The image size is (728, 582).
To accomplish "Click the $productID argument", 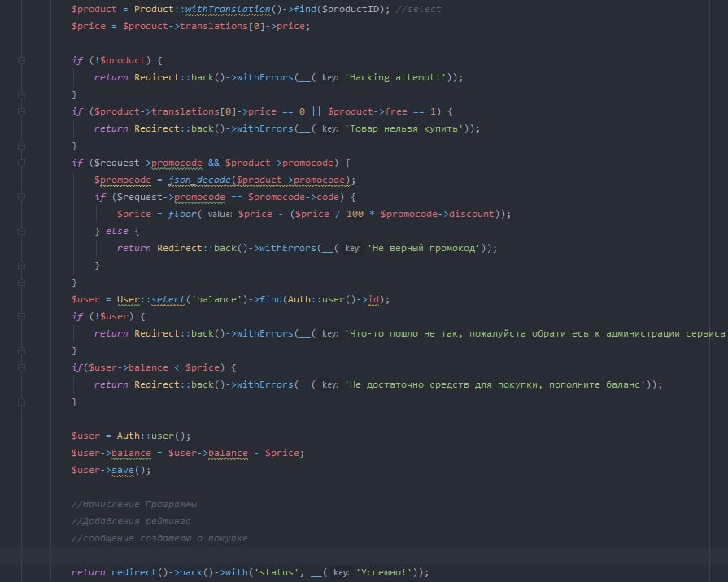I will [x=351, y=9].
